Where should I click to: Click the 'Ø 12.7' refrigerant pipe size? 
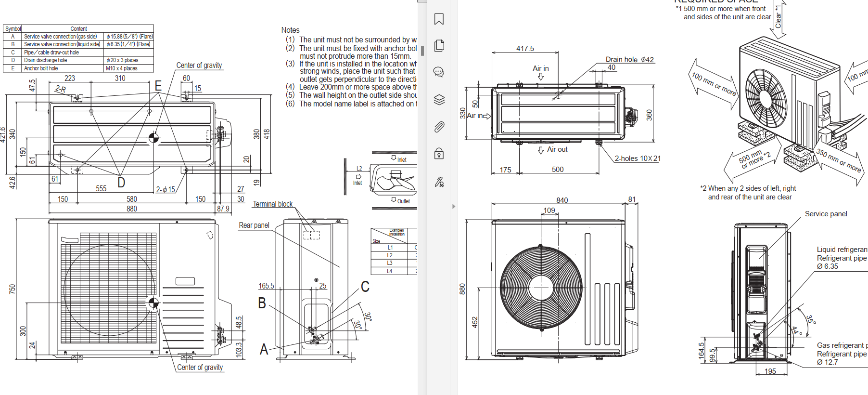827,362
